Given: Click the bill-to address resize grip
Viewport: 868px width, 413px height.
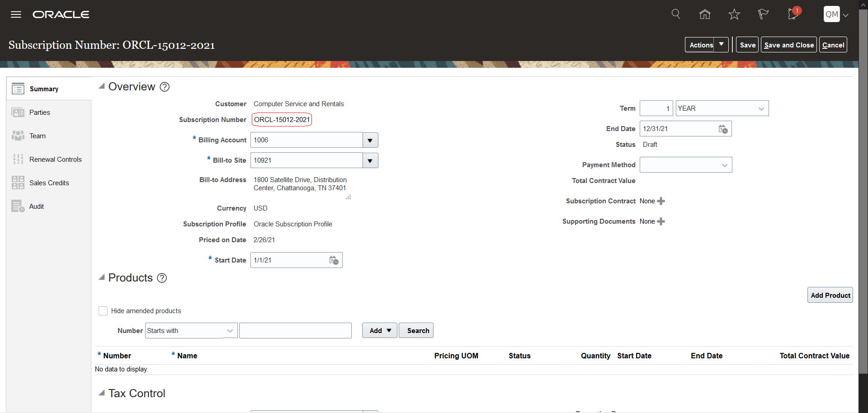Looking at the screenshot, I should tap(349, 197).
